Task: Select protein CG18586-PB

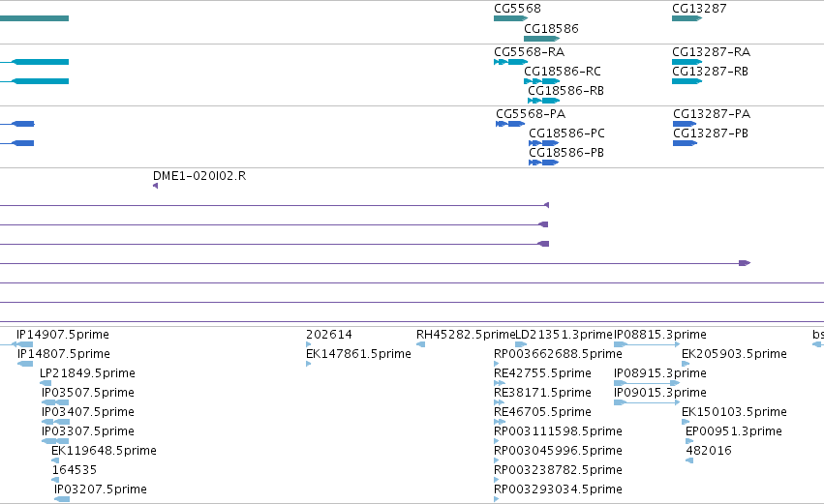Action: pyautogui.click(x=544, y=163)
